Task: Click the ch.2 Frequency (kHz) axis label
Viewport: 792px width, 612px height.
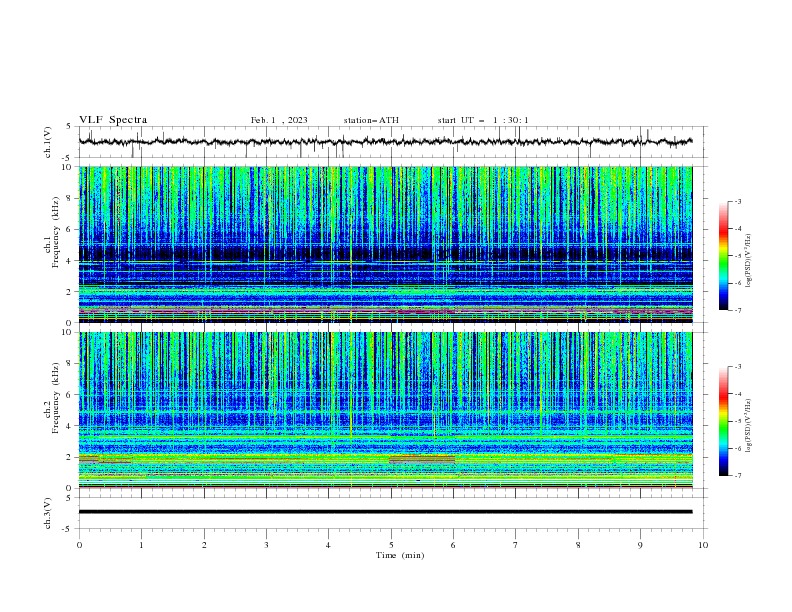Action: (x=52, y=398)
